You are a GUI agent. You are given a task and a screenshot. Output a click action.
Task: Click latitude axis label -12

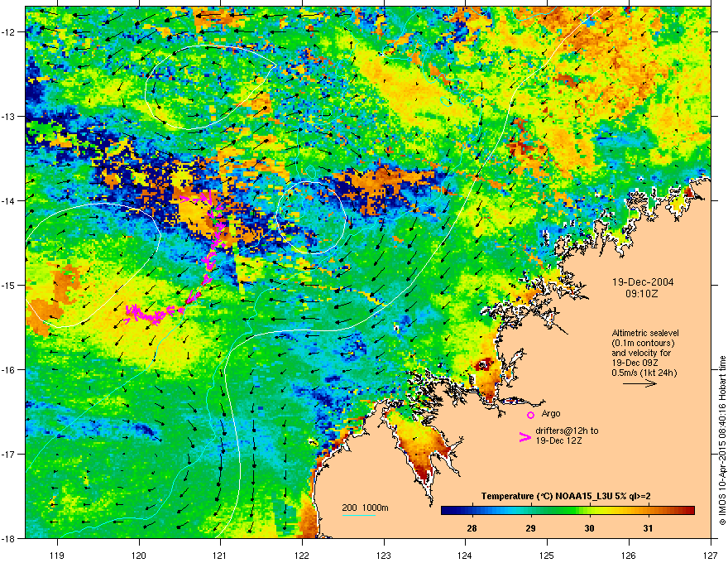coord(8,31)
